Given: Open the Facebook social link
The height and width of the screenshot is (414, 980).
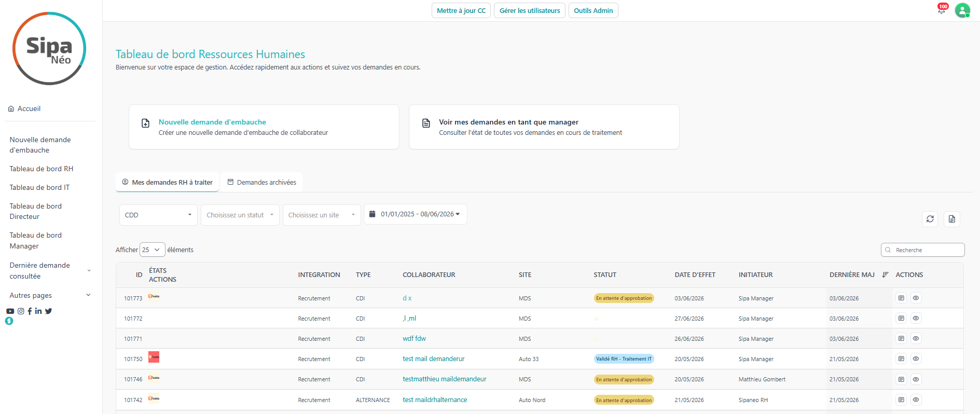Looking at the screenshot, I should 30,311.
